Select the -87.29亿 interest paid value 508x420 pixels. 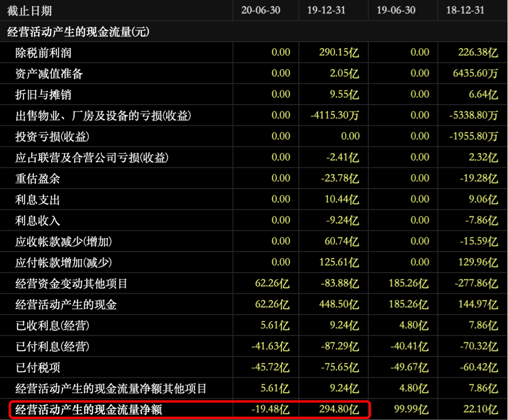tap(340, 347)
